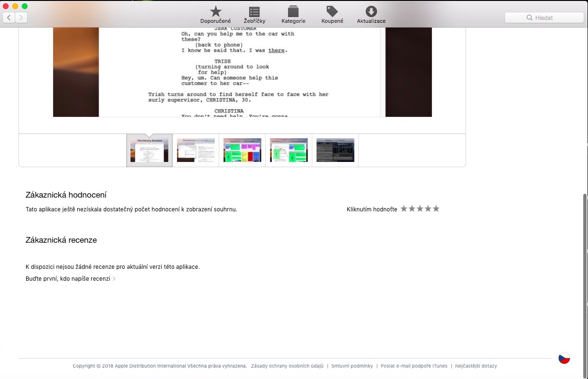Open Nejčastější dotazy
588x379 pixels.
click(476, 366)
